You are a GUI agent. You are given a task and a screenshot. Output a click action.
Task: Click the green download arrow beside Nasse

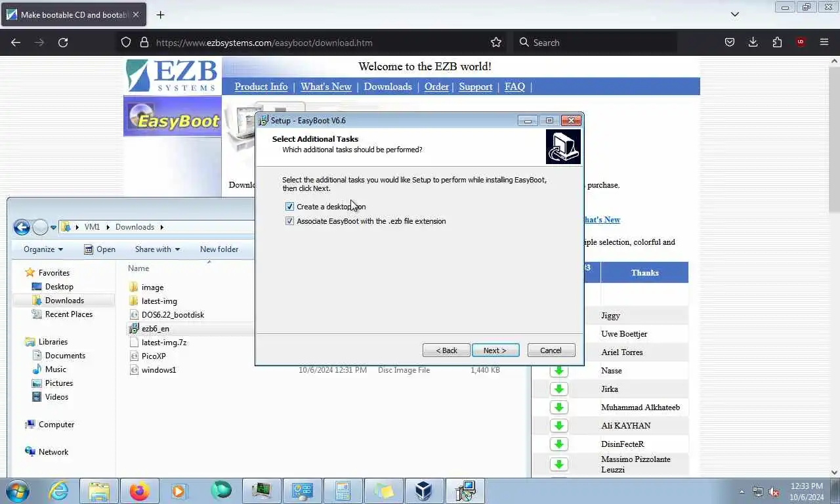[x=559, y=371]
